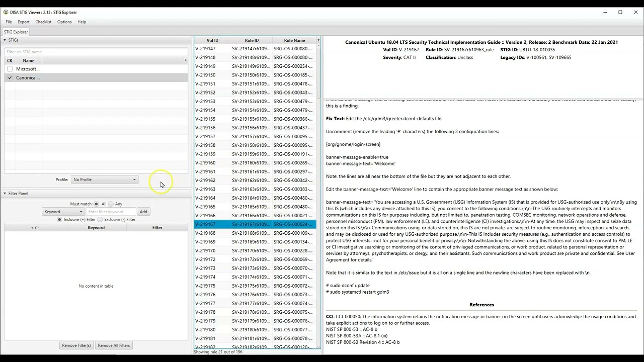644x362 pixels.
Task: Click the Remove All Filters button
Action: 114,345
